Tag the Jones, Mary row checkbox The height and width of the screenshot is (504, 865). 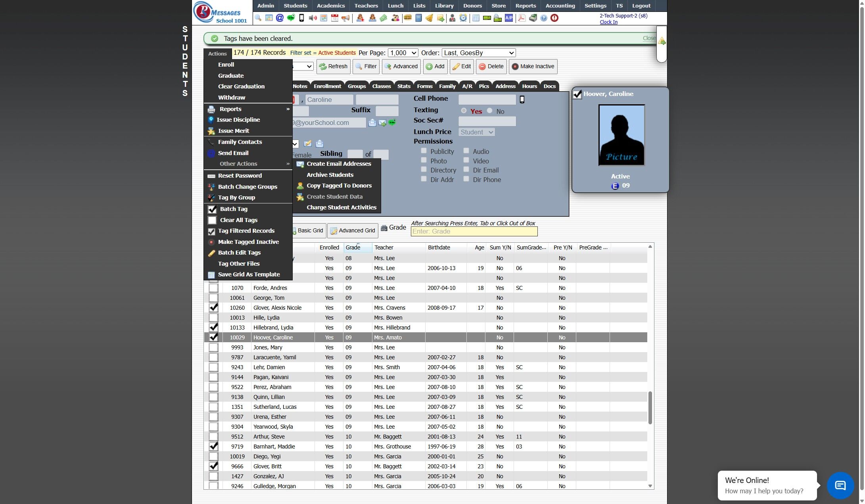point(213,347)
